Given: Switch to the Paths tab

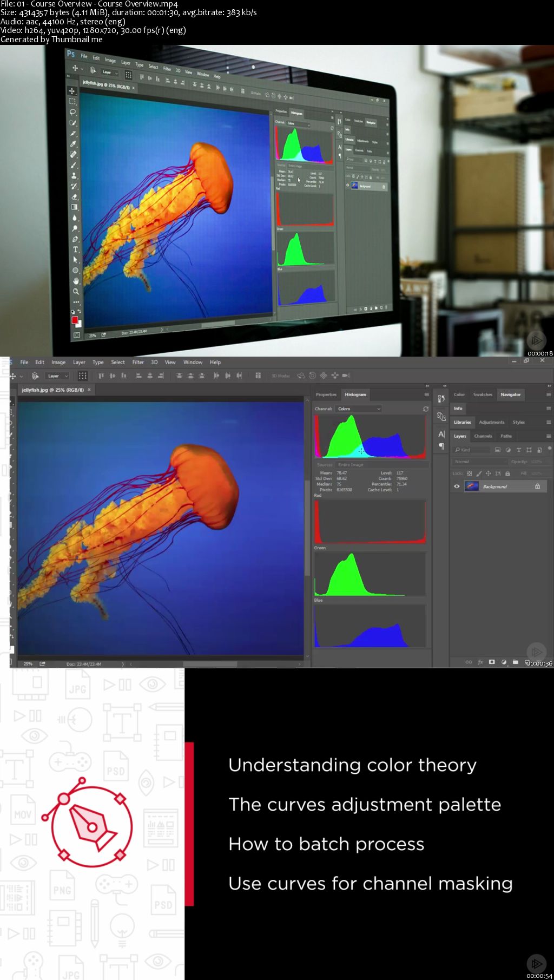Looking at the screenshot, I should click(x=506, y=436).
